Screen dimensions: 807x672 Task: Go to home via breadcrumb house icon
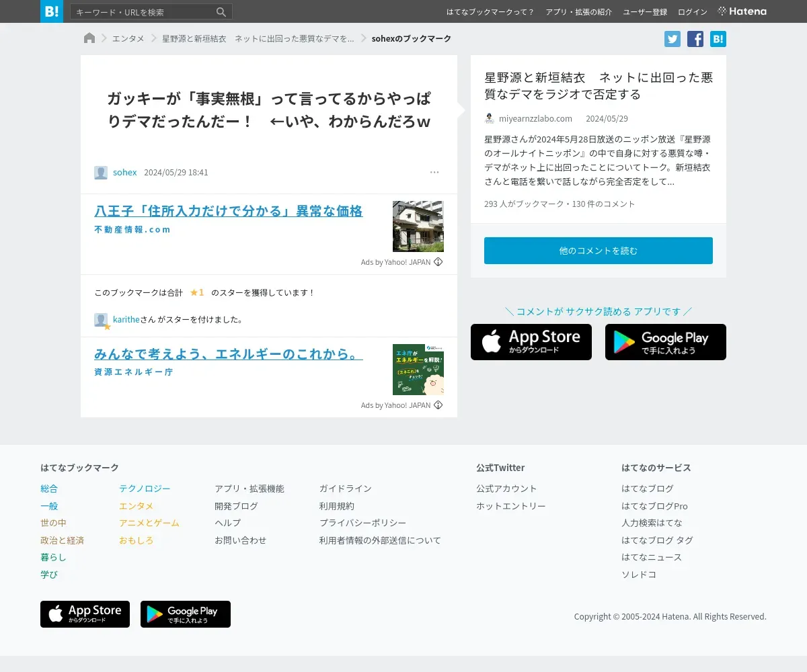(x=89, y=38)
